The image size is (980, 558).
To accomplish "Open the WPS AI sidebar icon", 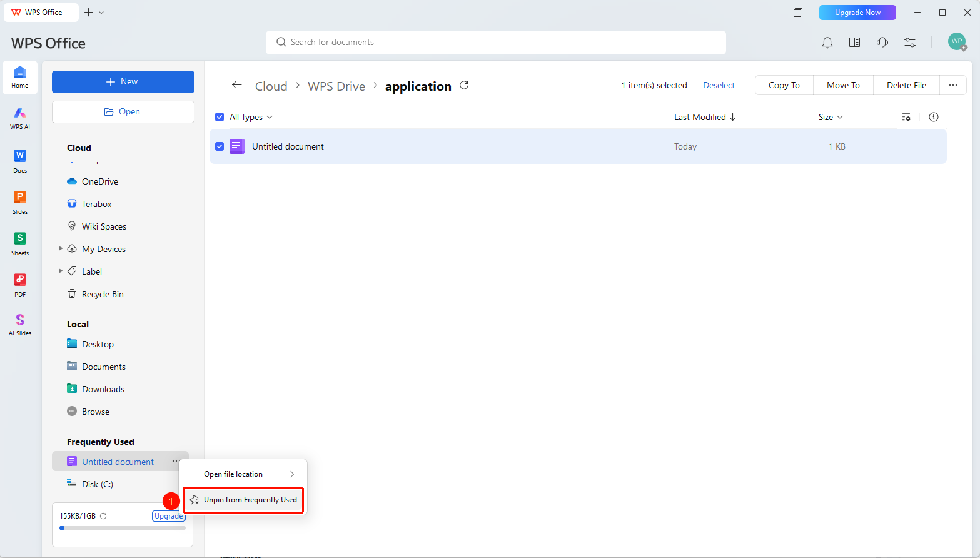I will [x=20, y=118].
